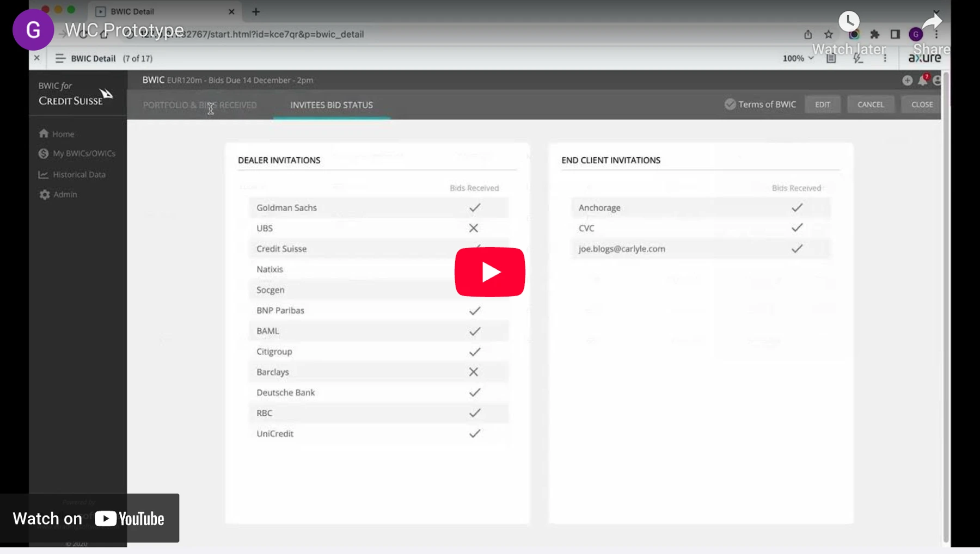Image resolution: width=980 pixels, height=554 pixels.
Task: Click the CLOSE button
Action: pyautogui.click(x=922, y=104)
